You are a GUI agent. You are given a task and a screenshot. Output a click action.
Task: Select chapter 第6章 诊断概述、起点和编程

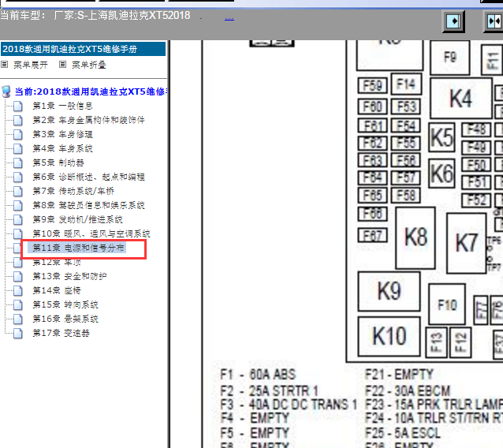coord(88,177)
